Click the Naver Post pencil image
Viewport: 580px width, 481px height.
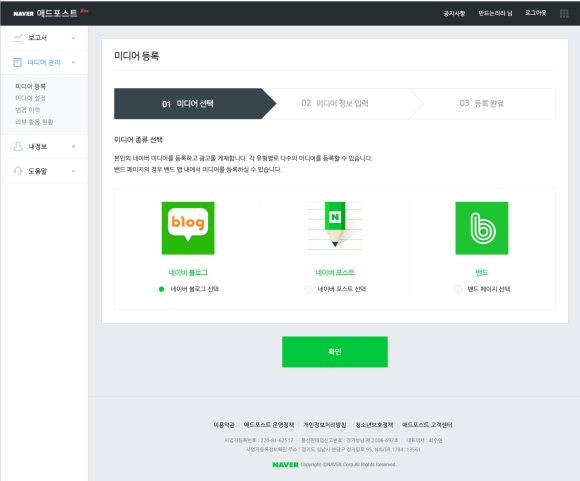pyautogui.click(x=335, y=228)
